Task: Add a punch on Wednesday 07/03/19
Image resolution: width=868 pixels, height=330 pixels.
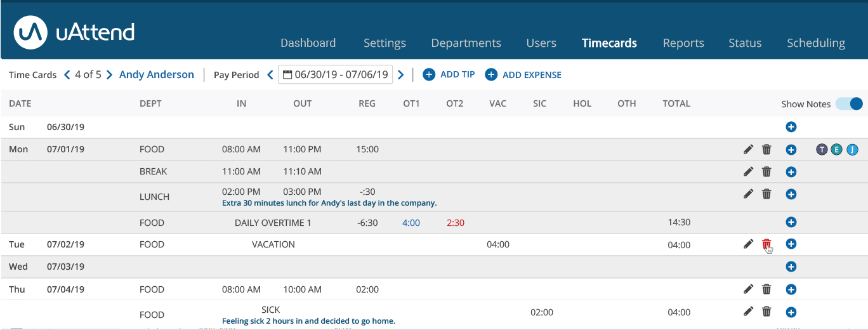Action: pos(791,267)
